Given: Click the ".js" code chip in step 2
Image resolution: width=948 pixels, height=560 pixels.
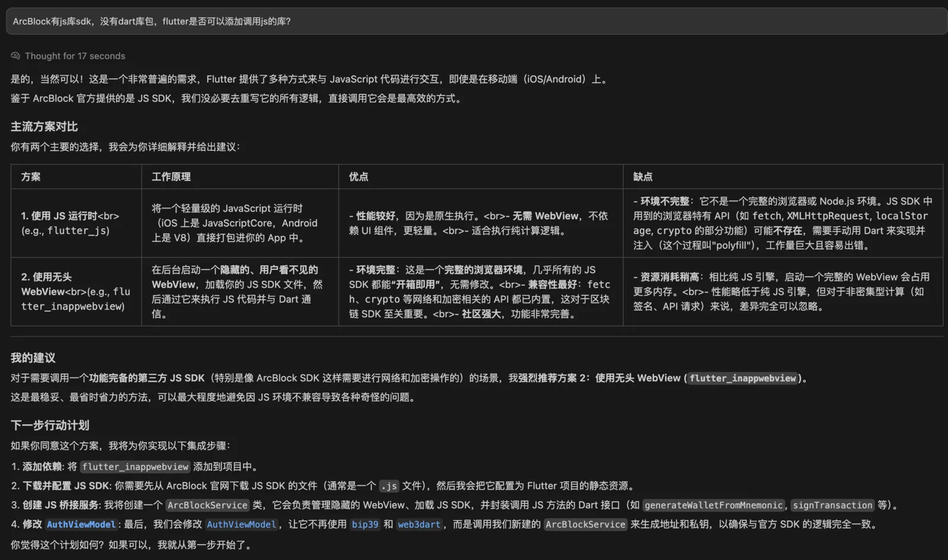Looking at the screenshot, I should [x=389, y=486].
